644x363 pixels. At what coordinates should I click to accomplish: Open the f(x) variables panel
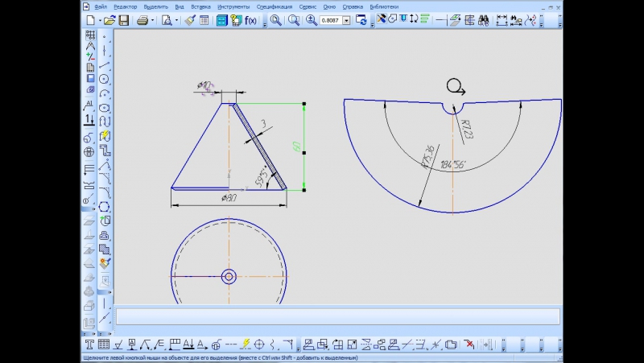[250, 20]
